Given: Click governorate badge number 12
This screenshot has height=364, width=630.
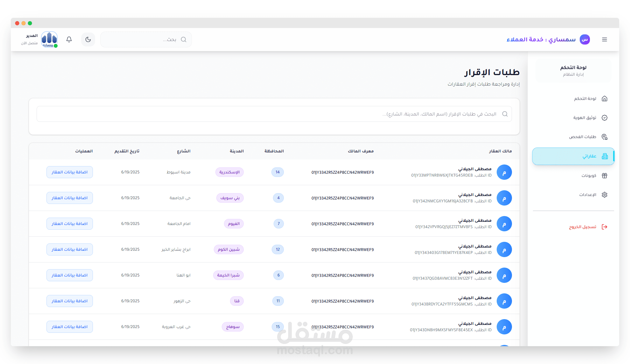Looking at the screenshot, I should click(278, 249).
